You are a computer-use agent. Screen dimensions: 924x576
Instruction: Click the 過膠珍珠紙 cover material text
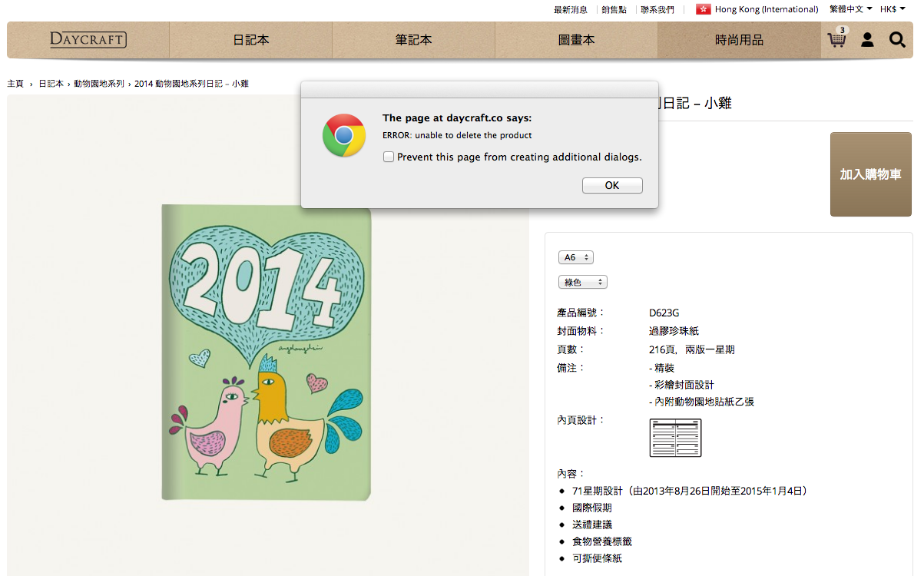pyautogui.click(x=674, y=331)
